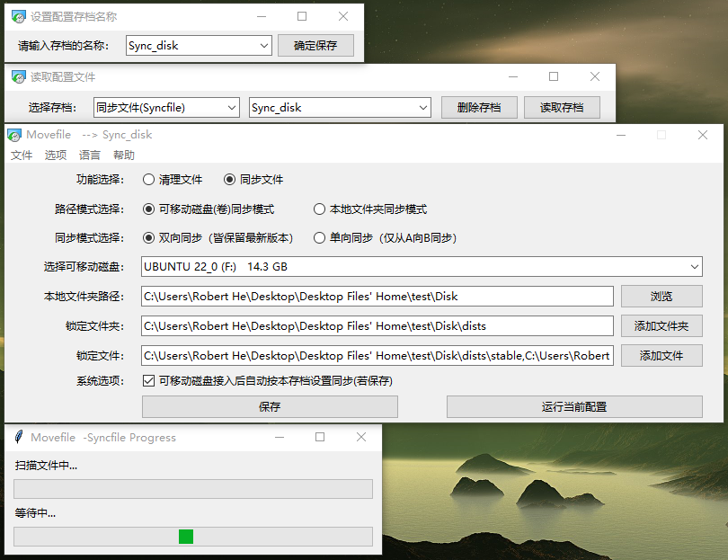The image size is (728, 560).
Task: Select 单向同步 (仅从A向B同步)
Action: coord(320,237)
